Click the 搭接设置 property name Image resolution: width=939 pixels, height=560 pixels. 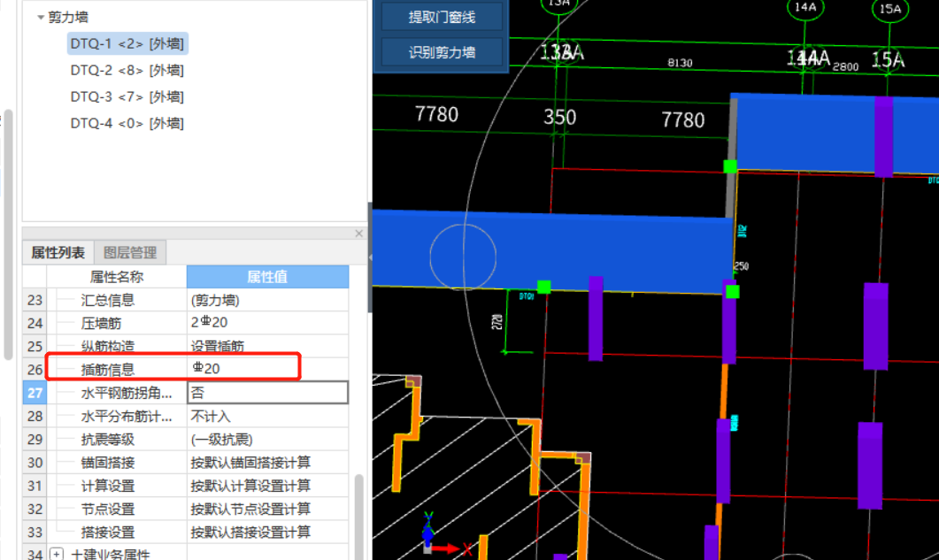pos(108,533)
